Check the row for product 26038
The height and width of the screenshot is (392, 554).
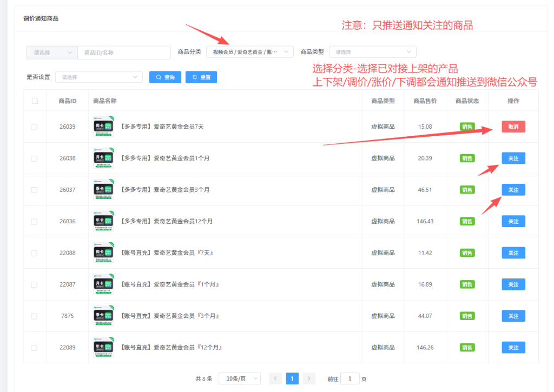click(34, 158)
